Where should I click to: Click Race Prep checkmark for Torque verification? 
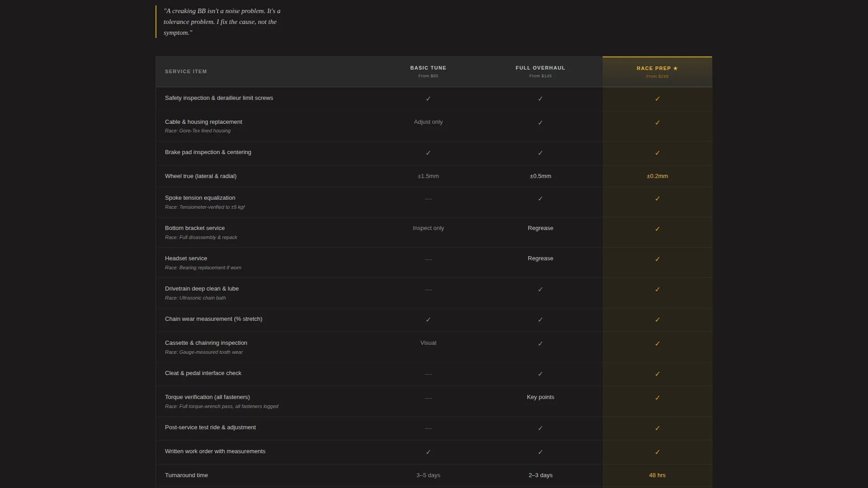657,398
